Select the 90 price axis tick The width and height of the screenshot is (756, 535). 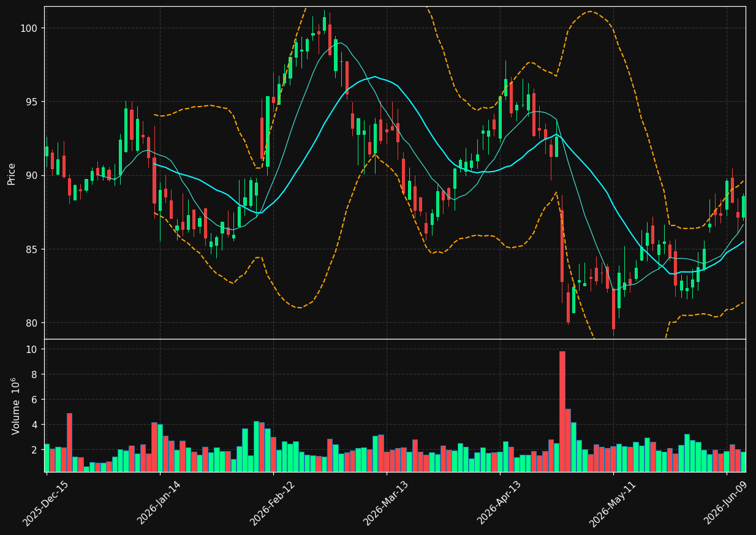click(x=31, y=175)
